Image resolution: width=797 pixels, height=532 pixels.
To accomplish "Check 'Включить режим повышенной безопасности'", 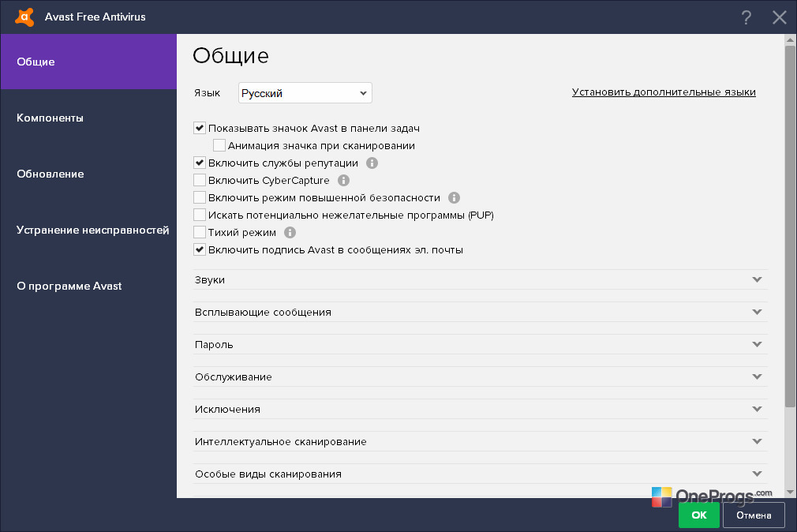I will tap(199, 197).
